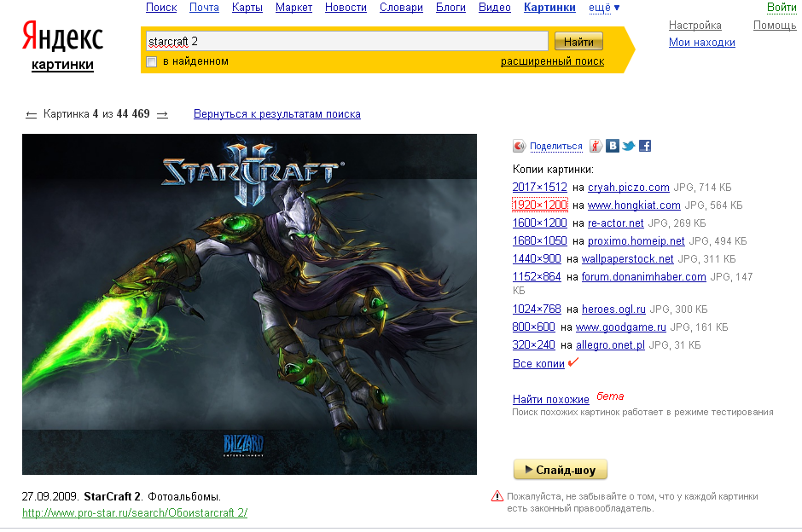Visit www.hongkiat.com source link

[634, 205]
